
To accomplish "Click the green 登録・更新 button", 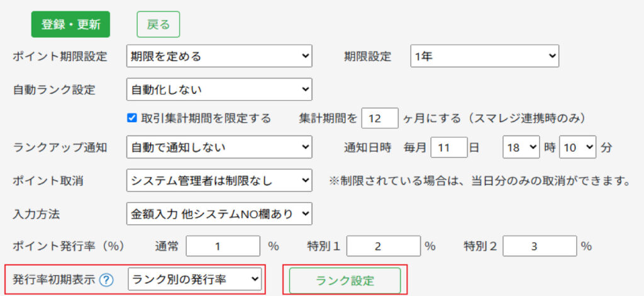I will coord(70,25).
